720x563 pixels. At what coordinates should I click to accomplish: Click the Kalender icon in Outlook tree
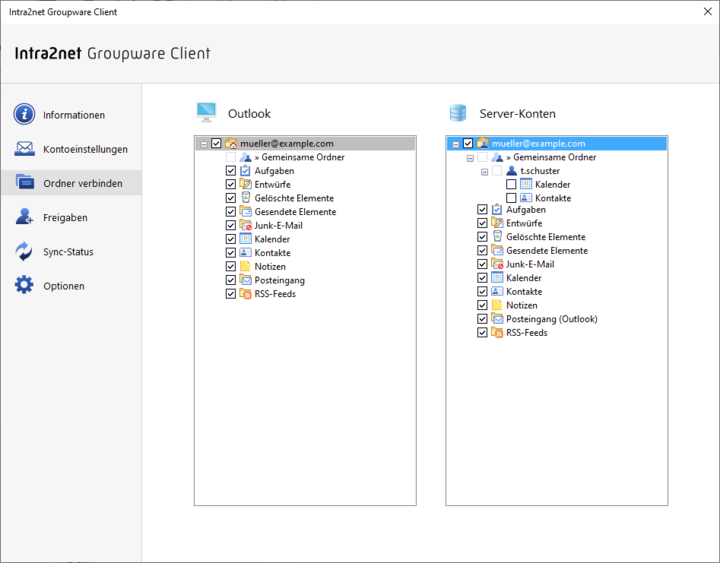(x=246, y=239)
